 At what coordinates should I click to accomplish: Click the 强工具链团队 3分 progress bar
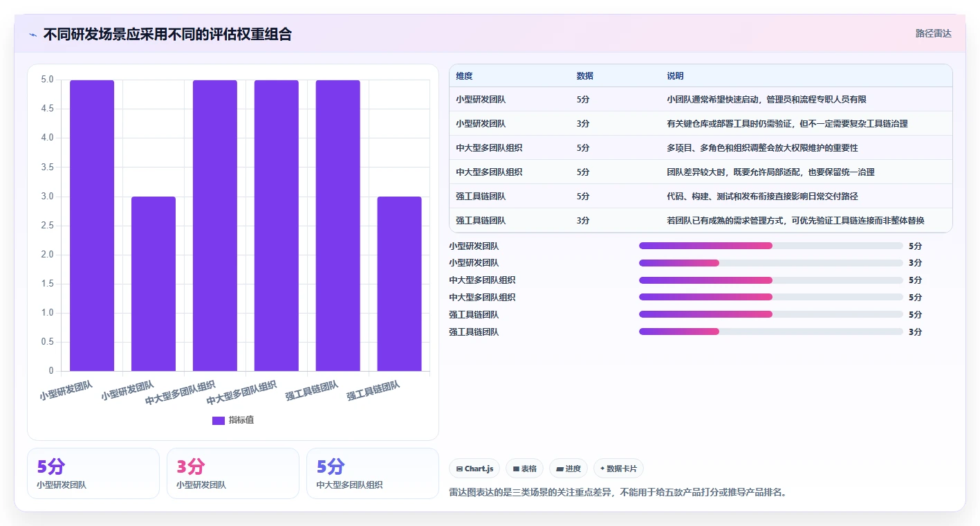coord(771,332)
